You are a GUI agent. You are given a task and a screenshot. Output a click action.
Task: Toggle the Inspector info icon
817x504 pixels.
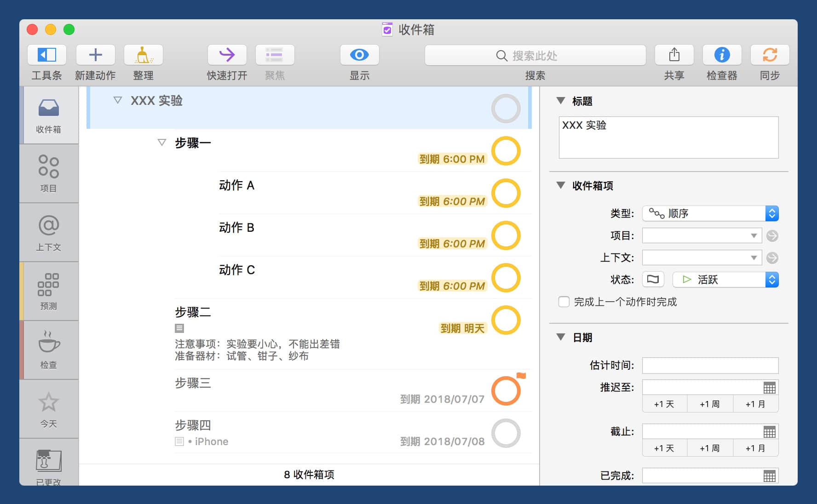722,55
